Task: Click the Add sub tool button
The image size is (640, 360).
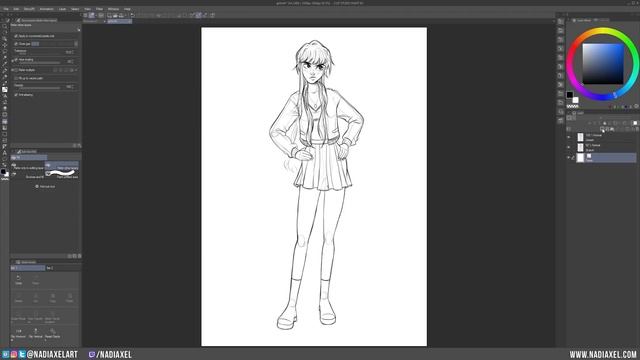Action: coord(45,187)
